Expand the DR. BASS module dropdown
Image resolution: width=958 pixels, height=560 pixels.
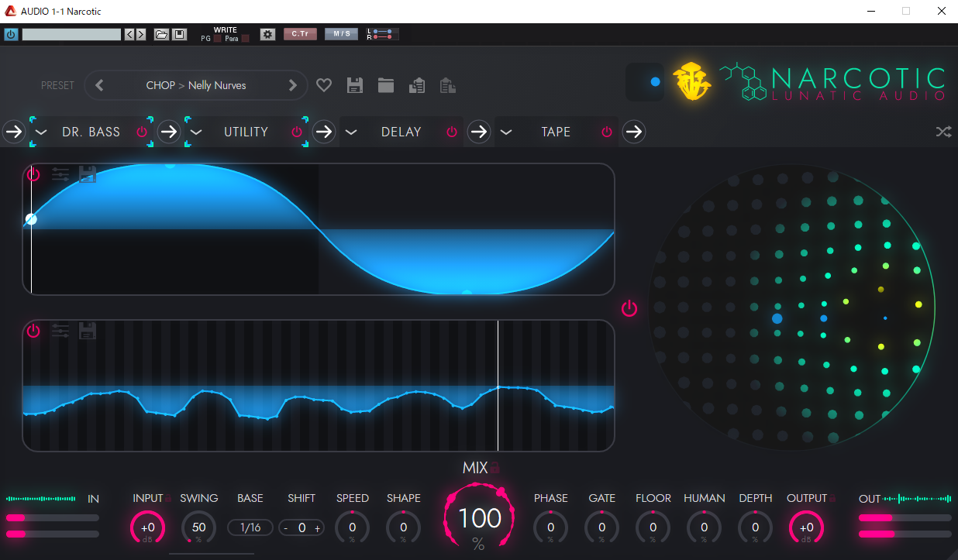coord(41,132)
